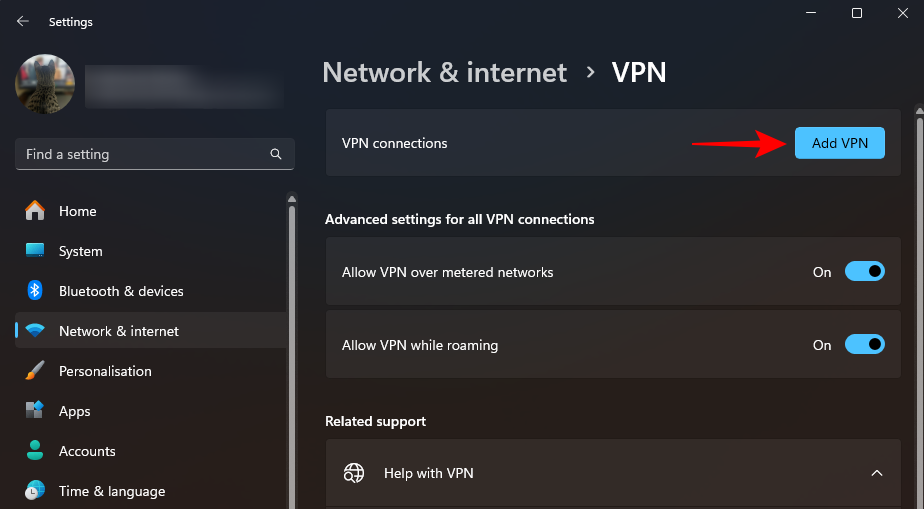The height and width of the screenshot is (509, 924).
Task: Click the Home icon in sidebar
Action: (x=35, y=211)
